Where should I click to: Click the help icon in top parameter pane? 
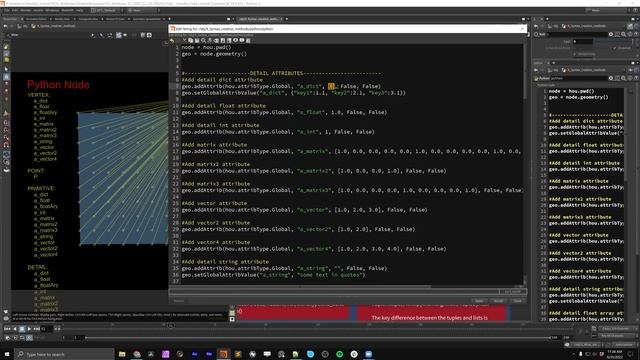(636, 34)
